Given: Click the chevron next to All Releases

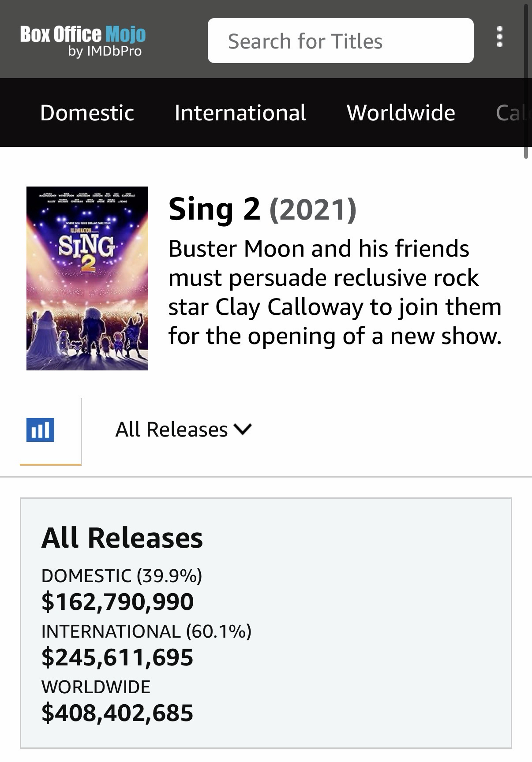Looking at the screenshot, I should point(243,429).
